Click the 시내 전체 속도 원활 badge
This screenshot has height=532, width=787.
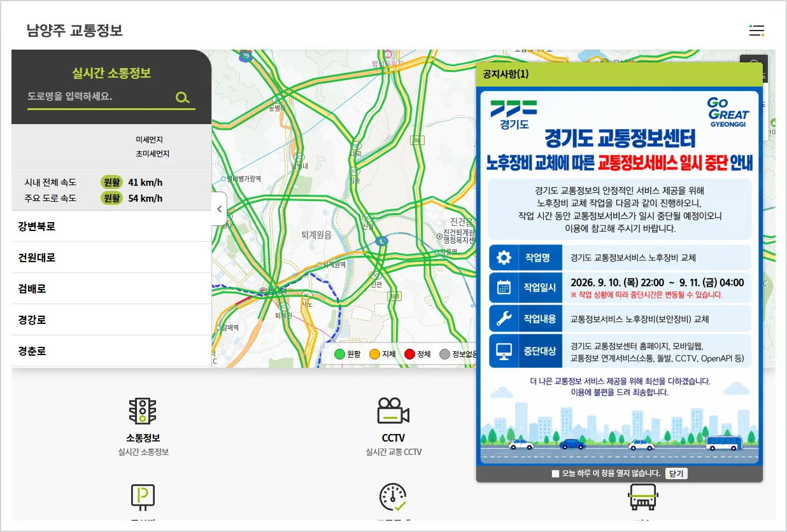(111, 182)
